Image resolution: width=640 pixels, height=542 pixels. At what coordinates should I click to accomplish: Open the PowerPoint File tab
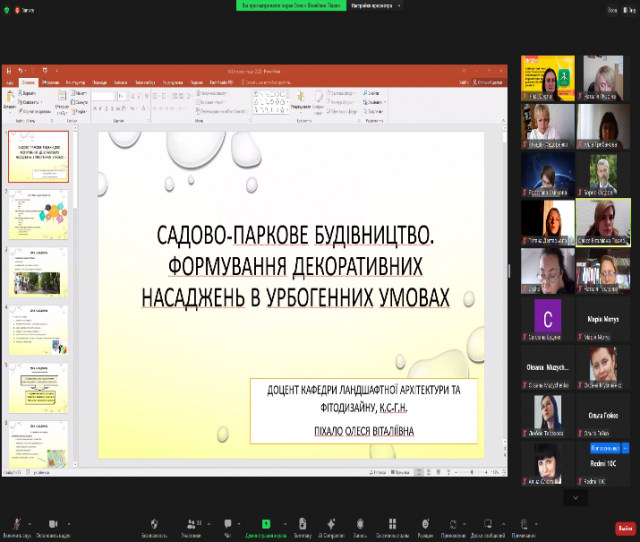10,82
